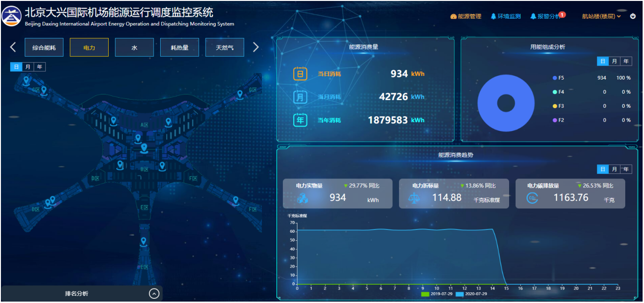Click the power logout icon

tap(633, 16)
